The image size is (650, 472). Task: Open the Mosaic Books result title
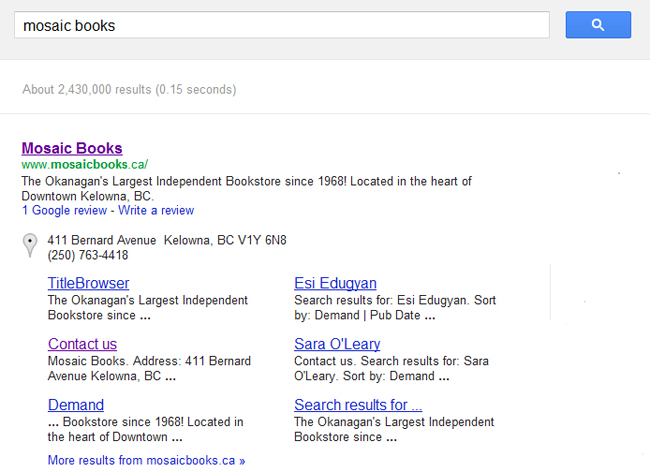coord(72,148)
